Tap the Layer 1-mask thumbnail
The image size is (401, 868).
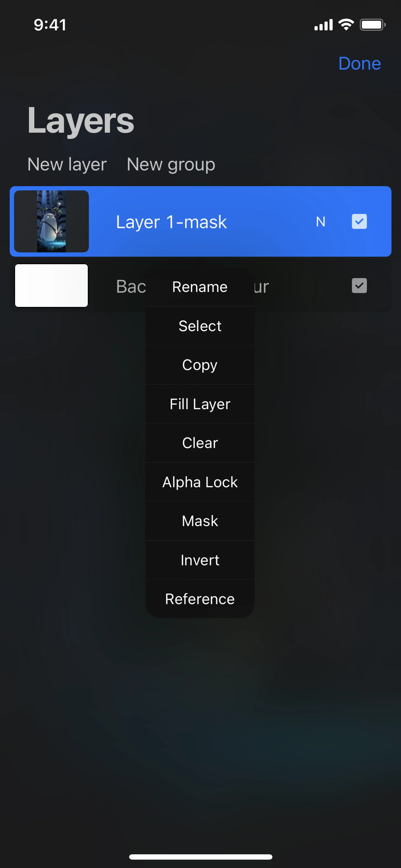(51, 221)
